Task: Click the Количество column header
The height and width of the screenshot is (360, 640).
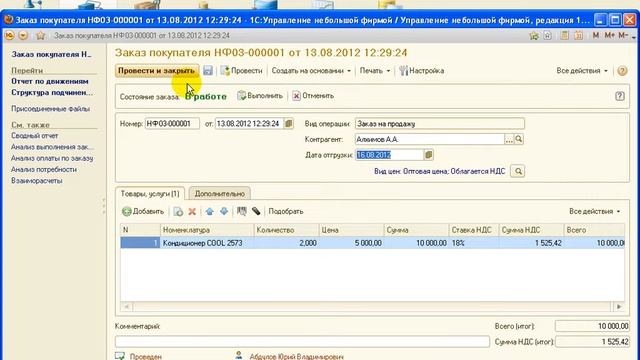Action: pos(286,230)
